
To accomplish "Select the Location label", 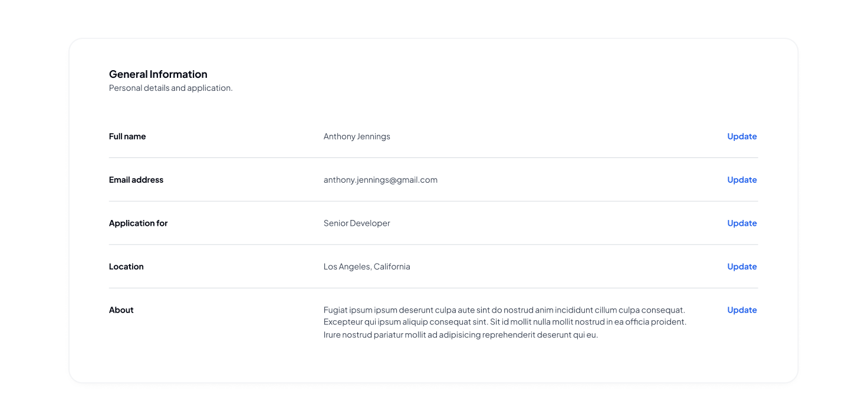I will tap(126, 267).
